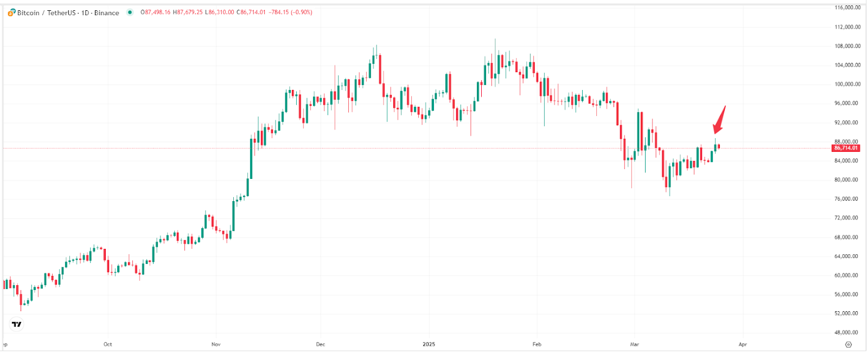
Task: Click the 48,000.00 price scale label
Action: 847,332
